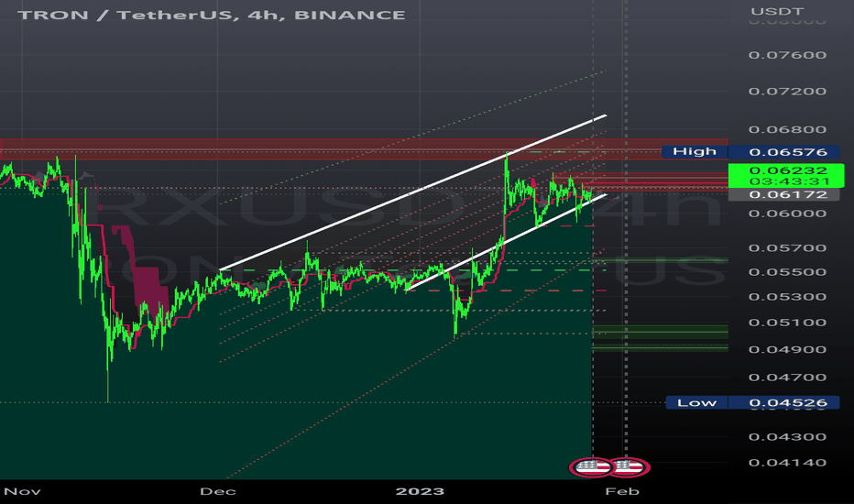Click the 0.04900 price axis label
The image size is (854, 504).
coord(787,349)
